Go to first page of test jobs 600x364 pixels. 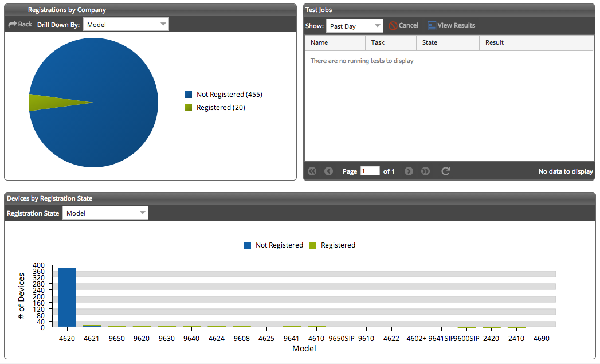point(312,171)
